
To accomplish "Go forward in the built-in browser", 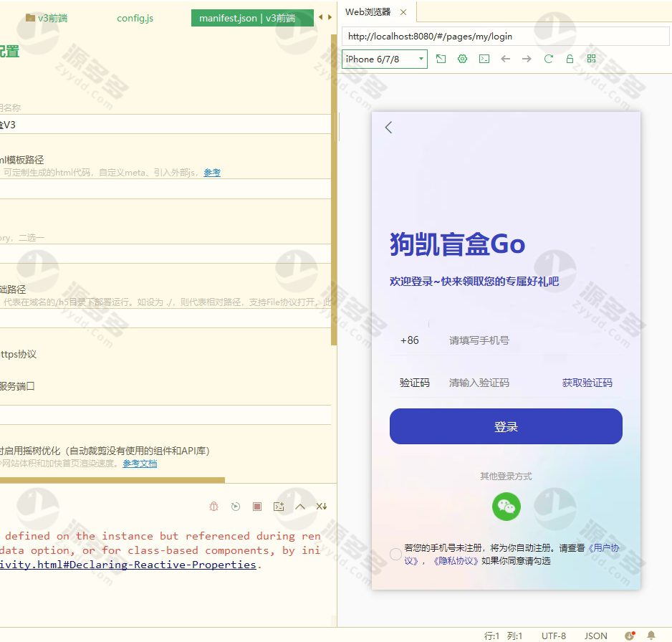I will [x=527, y=59].
